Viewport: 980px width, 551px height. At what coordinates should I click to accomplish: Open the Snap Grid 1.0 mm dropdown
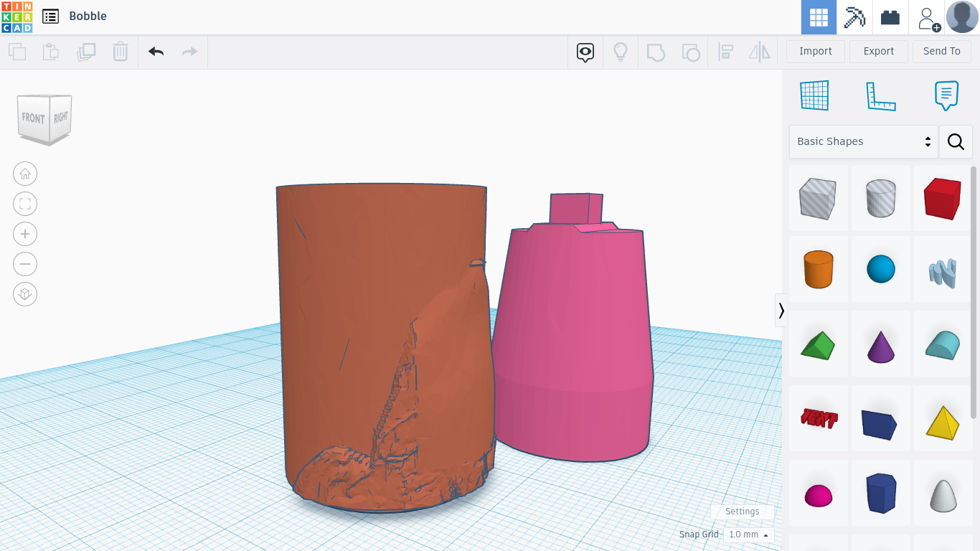(x=748, y=534)
